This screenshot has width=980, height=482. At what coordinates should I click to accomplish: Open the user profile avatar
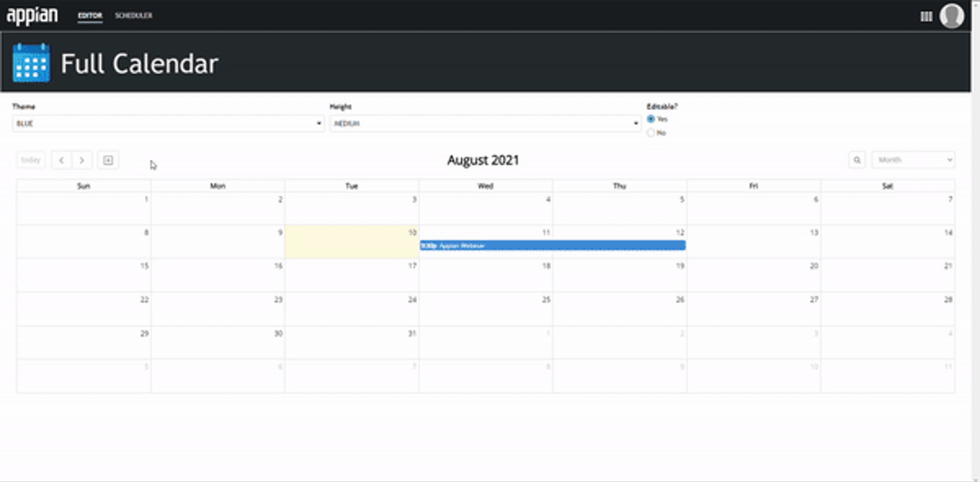[951, 16]
